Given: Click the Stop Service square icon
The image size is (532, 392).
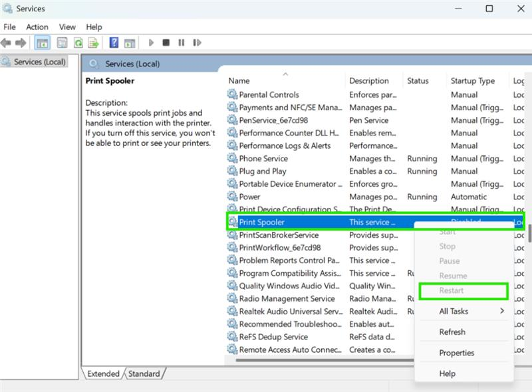Looking at the screenshot, I should (166, 43).
